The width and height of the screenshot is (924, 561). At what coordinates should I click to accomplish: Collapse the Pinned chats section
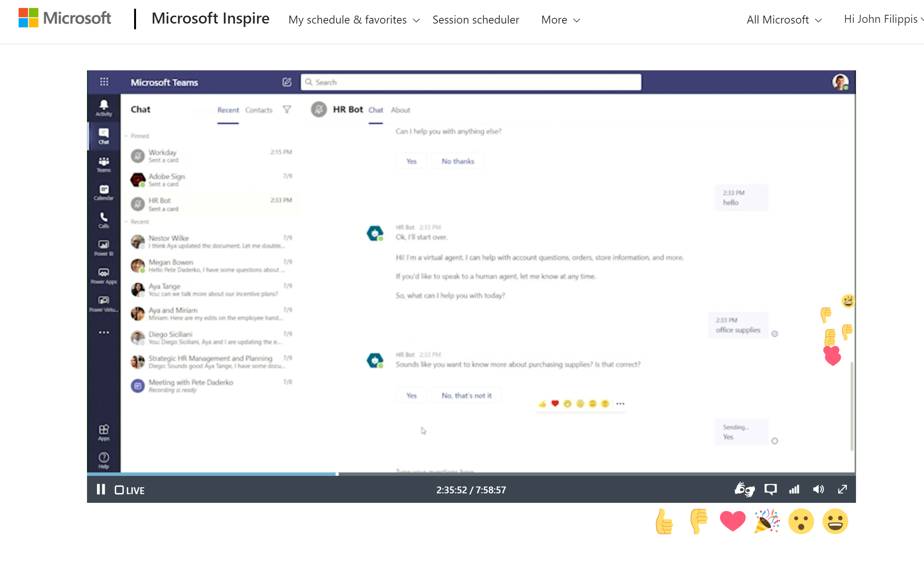138,136
